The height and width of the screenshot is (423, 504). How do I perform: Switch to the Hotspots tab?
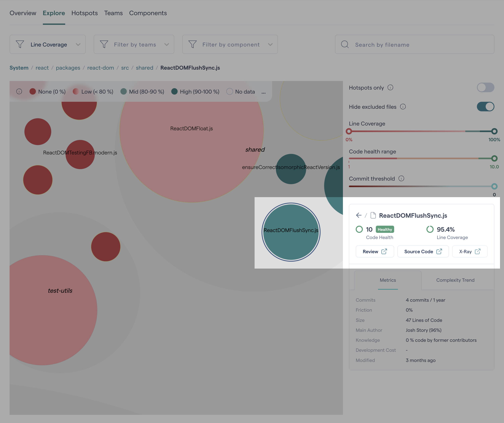[85, 13]
